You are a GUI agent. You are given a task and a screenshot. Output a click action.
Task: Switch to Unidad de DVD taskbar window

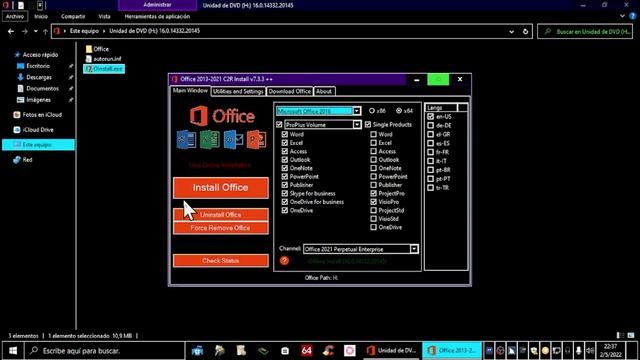(x=391, y=351)
